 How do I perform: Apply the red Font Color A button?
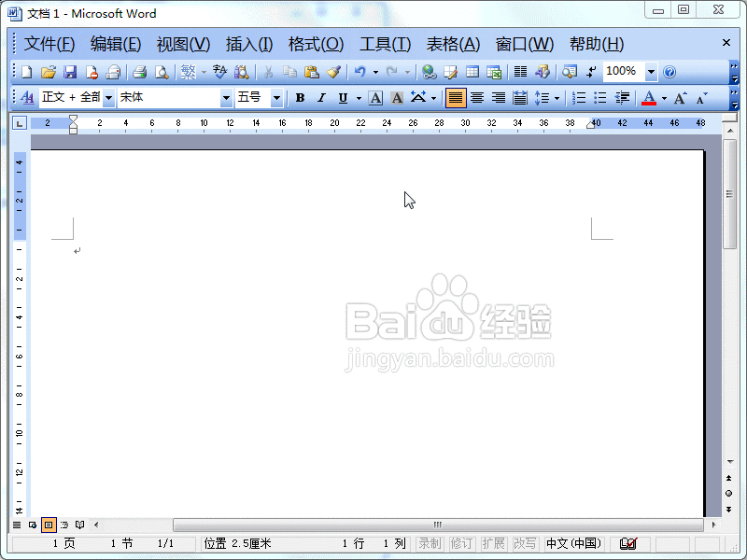point(649,98)
